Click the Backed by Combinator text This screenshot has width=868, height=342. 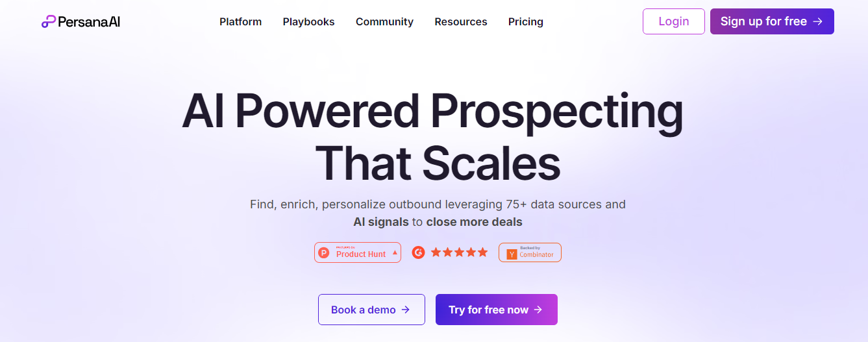coord(536,253)
